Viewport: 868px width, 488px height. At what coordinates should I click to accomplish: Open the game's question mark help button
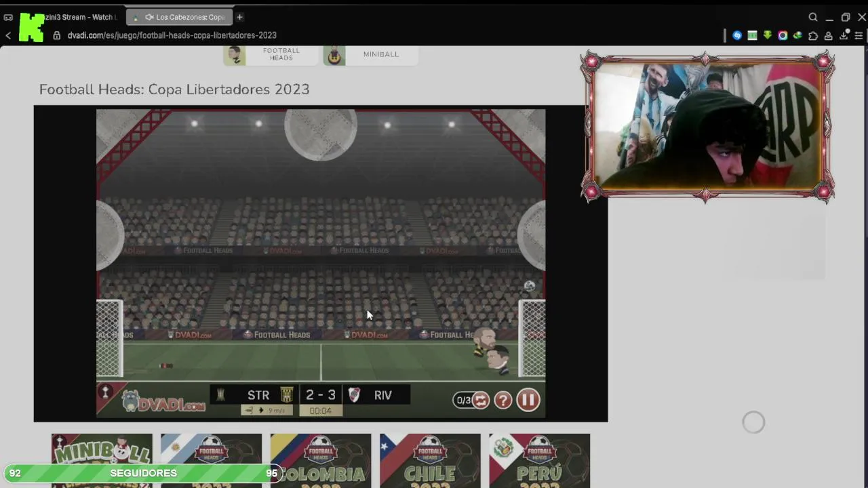pos(502,400)
